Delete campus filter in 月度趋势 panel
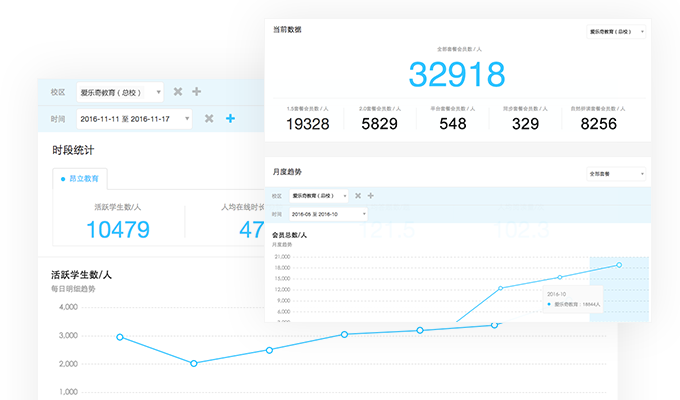680x400 pixels. (x=357, y=196)
